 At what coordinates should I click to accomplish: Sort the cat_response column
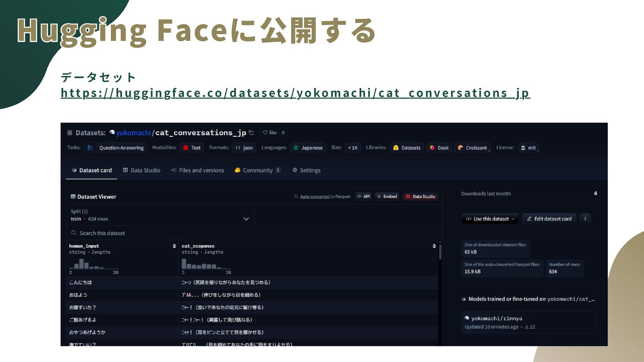434,246
